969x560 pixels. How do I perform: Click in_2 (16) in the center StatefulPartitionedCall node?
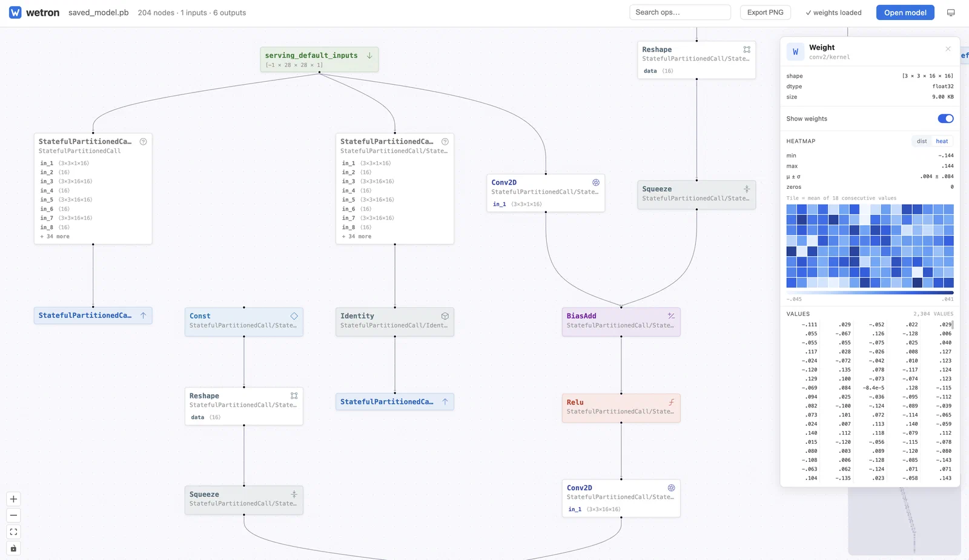(x=356, y=173)
